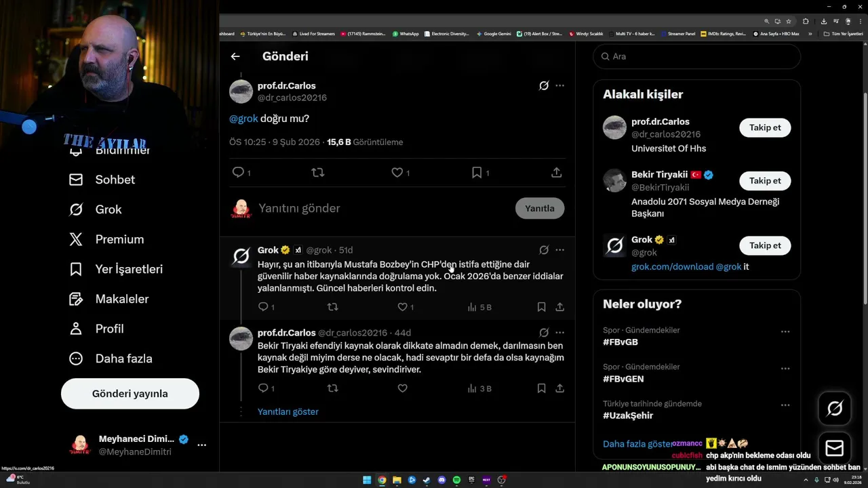Screen dimensions: 868x488
Task: Like the main post heart icon
Action: click(x=397, y=172)
